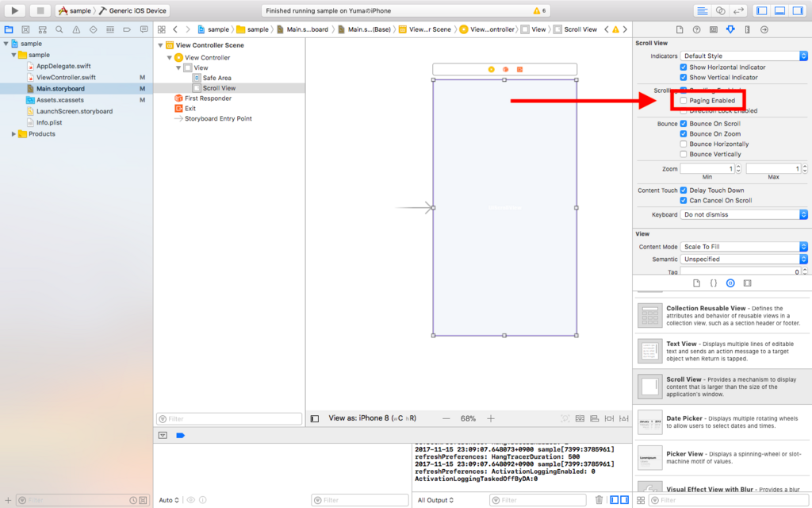The width and height of the screenshot is (812, 508).
Task: Clear the console with trash icon
Action: tap(599, 500)
